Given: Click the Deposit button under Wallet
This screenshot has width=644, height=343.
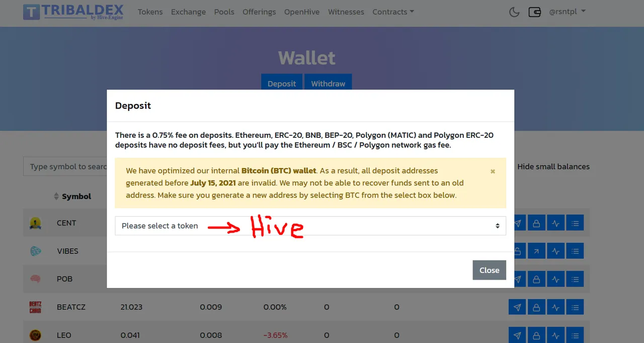Looking at the screenshot, I should pyautogui.click(x=282, y=83).
